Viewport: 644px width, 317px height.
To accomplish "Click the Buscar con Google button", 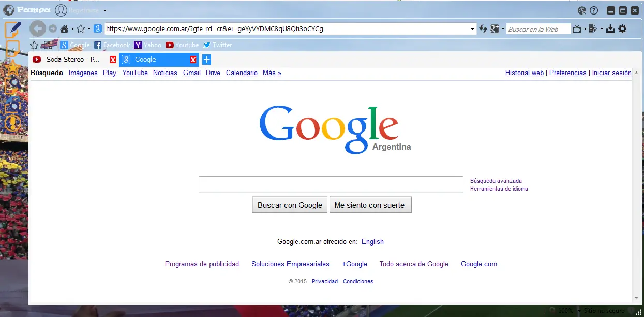I will point(290,205).
